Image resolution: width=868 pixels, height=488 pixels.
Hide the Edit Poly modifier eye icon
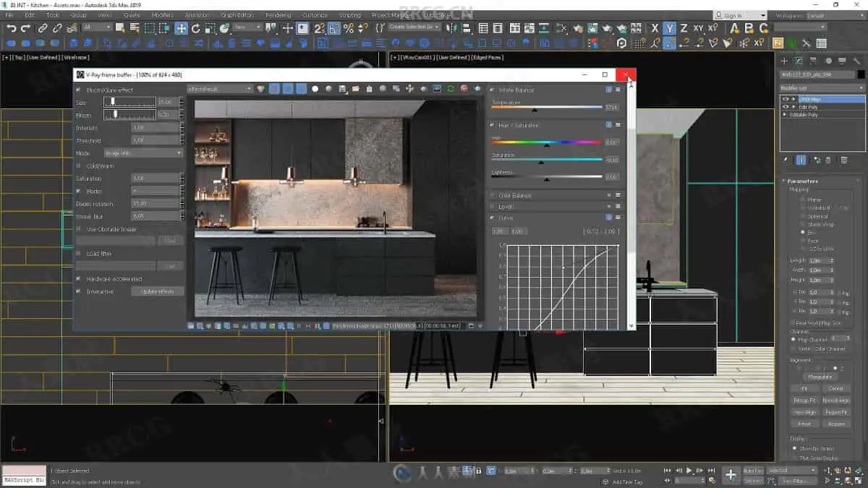click(x=786, y=107)
